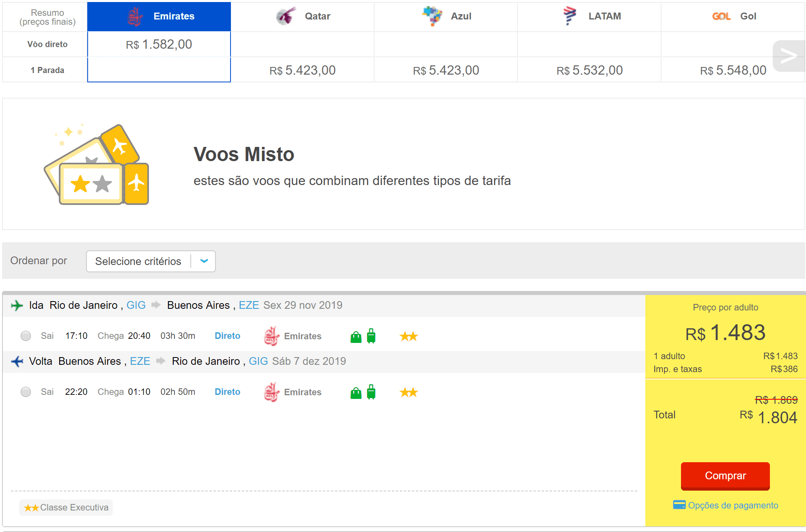The image size is (806, 532).
Task: Select the Azul airline column header
Action: [446, 17]
